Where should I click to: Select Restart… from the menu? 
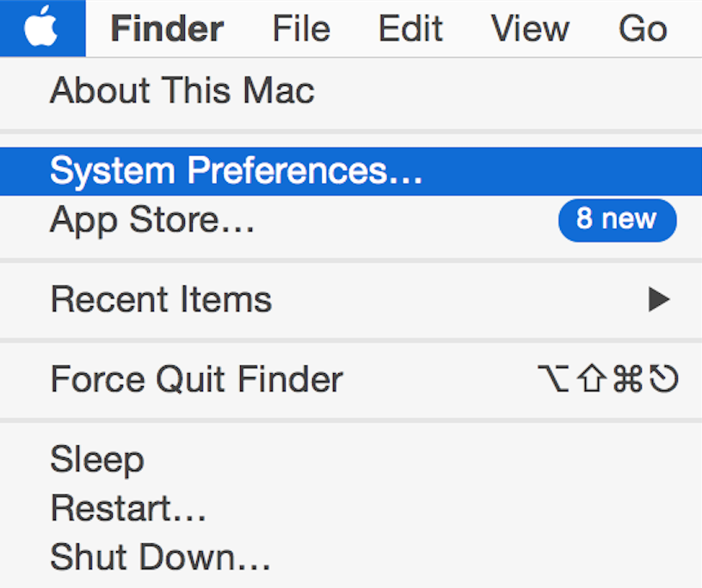tap(128, 509)
